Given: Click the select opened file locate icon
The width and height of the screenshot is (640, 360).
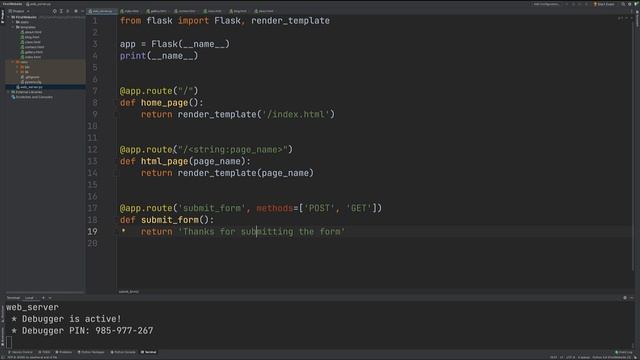Looking at the screenshot, I should (x=54, y=11).
